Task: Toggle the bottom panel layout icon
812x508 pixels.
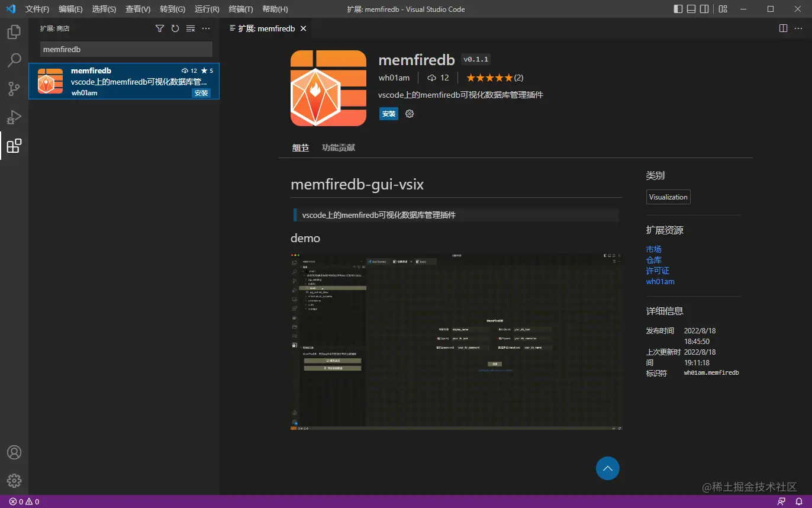Action: (691, 9)
